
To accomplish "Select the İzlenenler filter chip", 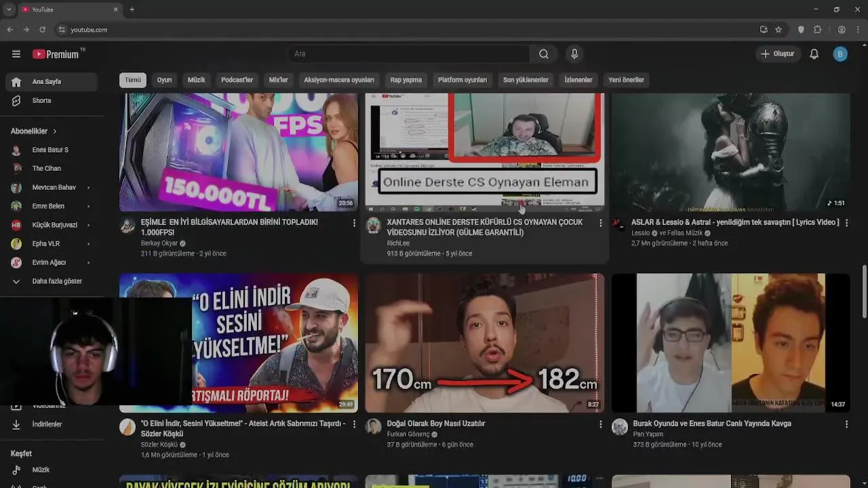I will [x=578, y=80].
